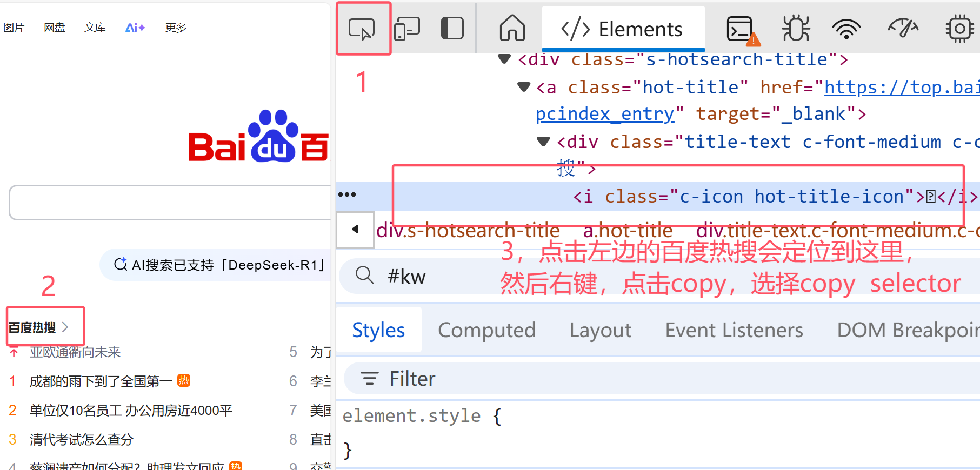
Task: Click the filter lines icon
Action: click(x=370, y=379)
